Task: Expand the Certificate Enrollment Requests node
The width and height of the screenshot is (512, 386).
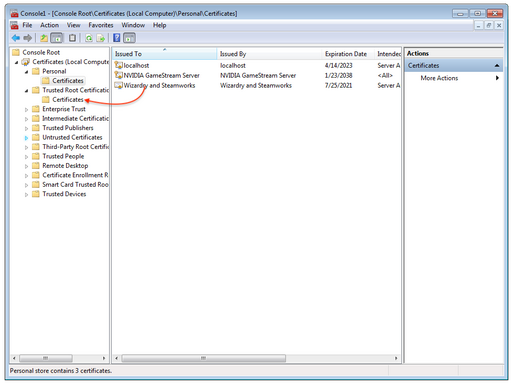Action: (x=26, y=175)
